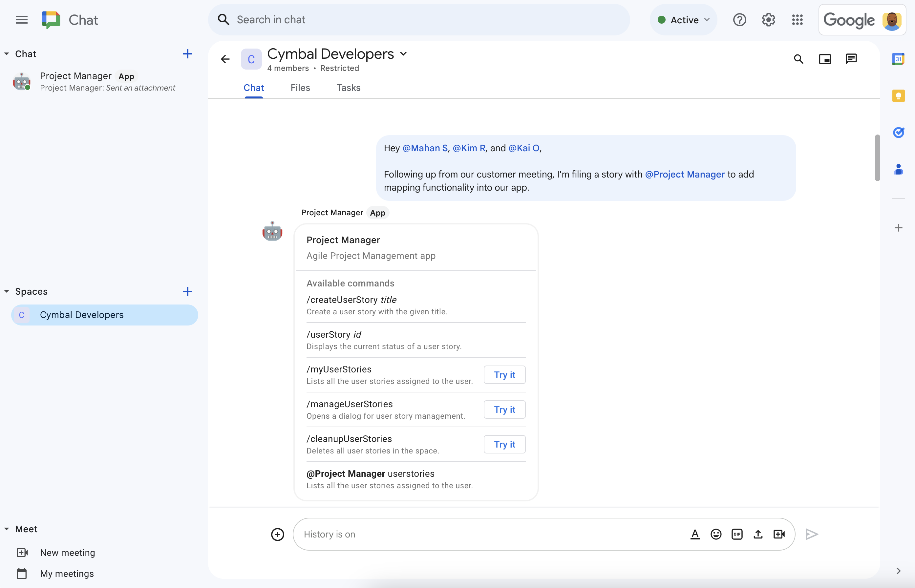Click the back arrow to exit space

click(225, 59)
